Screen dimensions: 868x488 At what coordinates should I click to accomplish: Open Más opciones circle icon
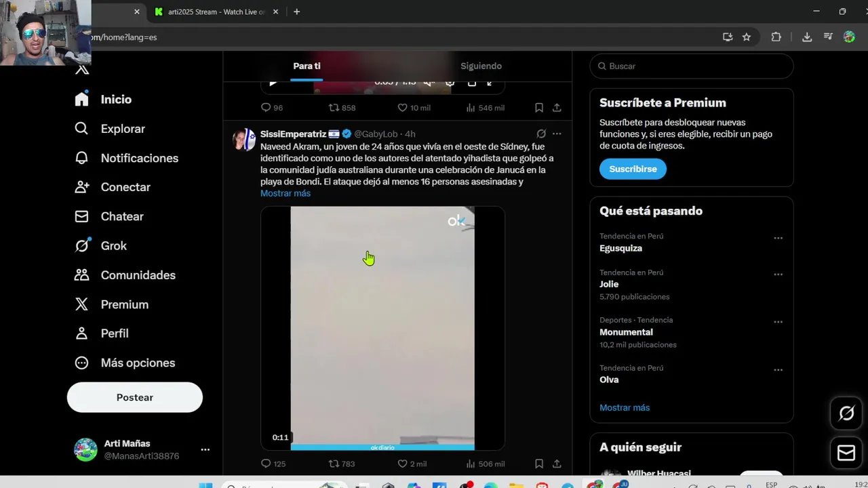coord(82,363)
